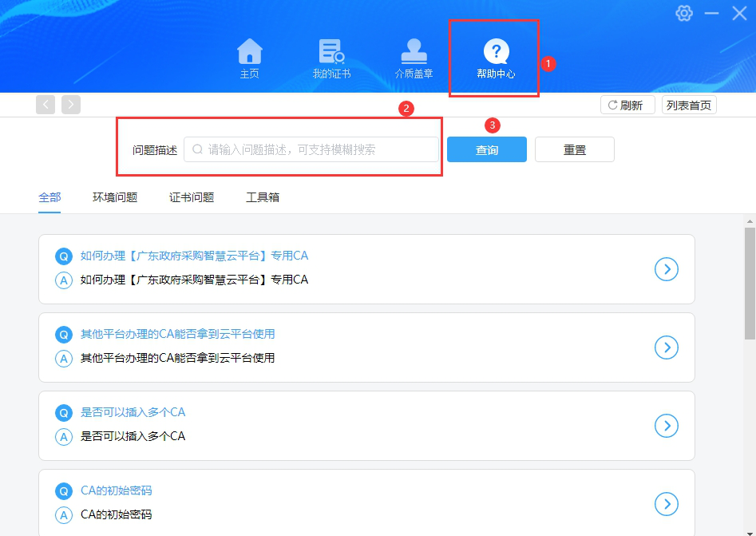Click the 问题描述 label
Screen dimensions: 756x536
click(155, 150)
